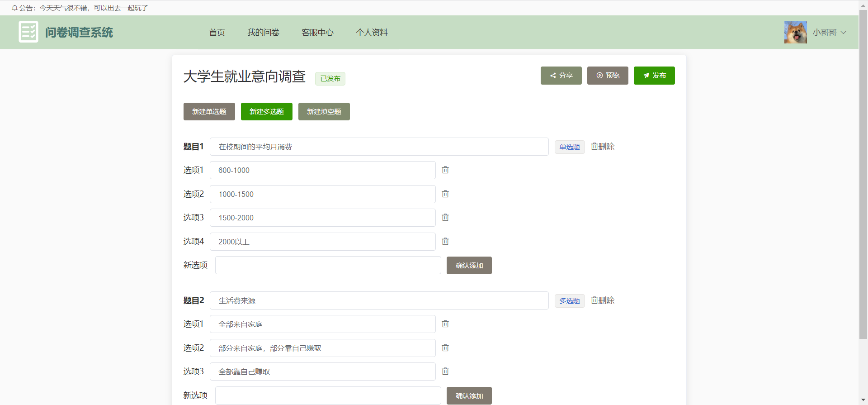Edit the 600-1000 option field
This screenshot has height=405, width=868.
tap(323, 170)
